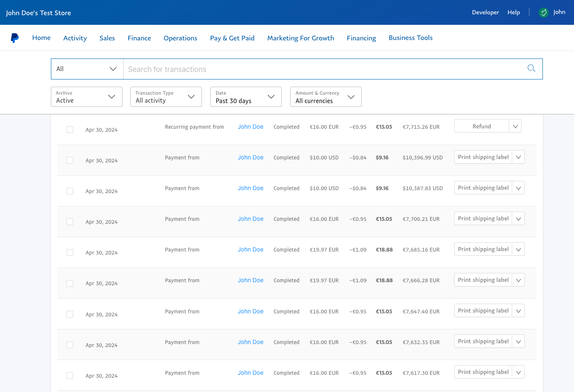Print shipping label for €7,700.21 EUR row

point(483,219)
